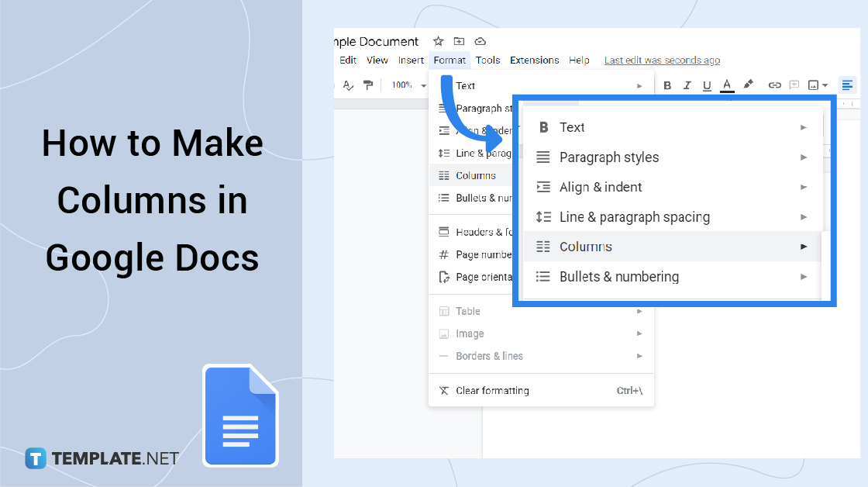Toggle underline formatting in the toolbar

pyautogui.click(x=706, y=85)
